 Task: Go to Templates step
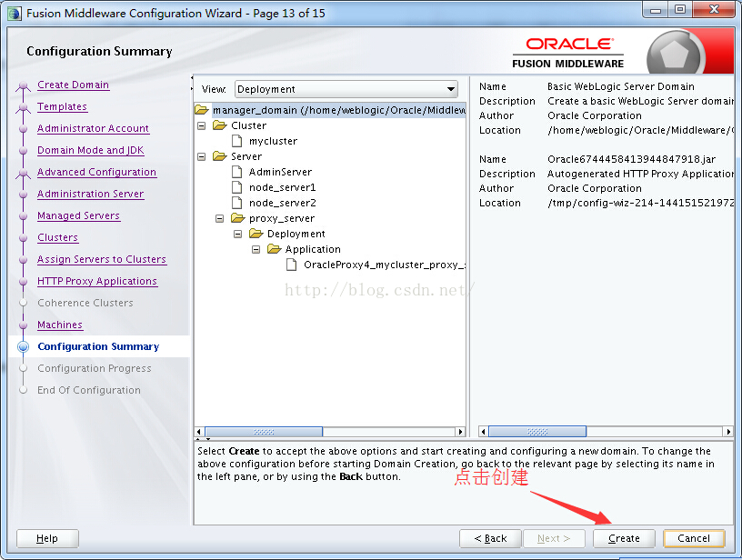63,106
